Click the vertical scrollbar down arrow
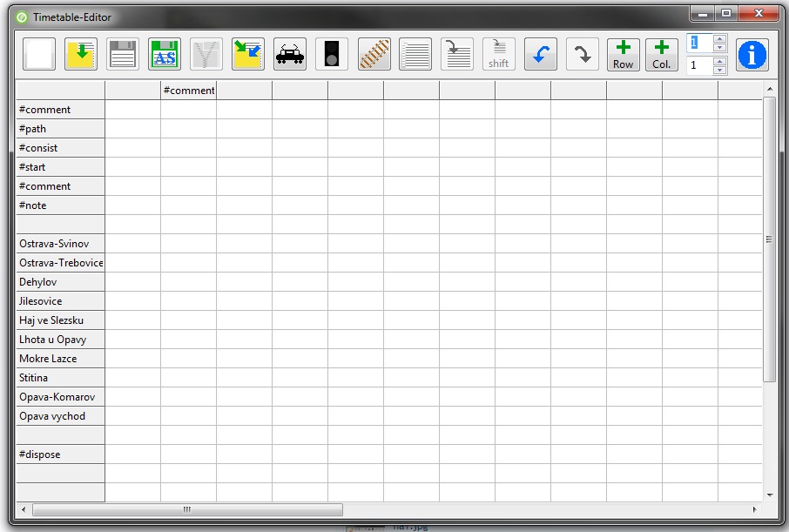This screenshot has width=789, height=532. [770, 495]
